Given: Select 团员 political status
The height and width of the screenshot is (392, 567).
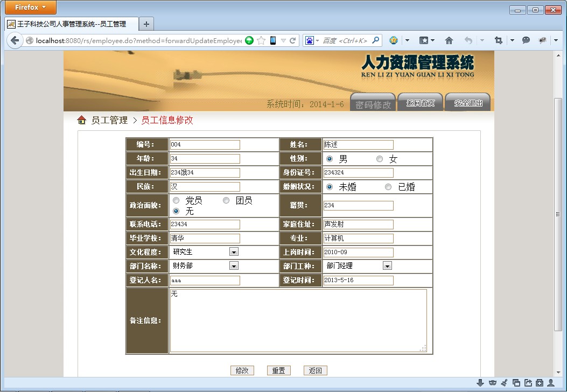Looking at the screenshot, I should click(226, 200).
